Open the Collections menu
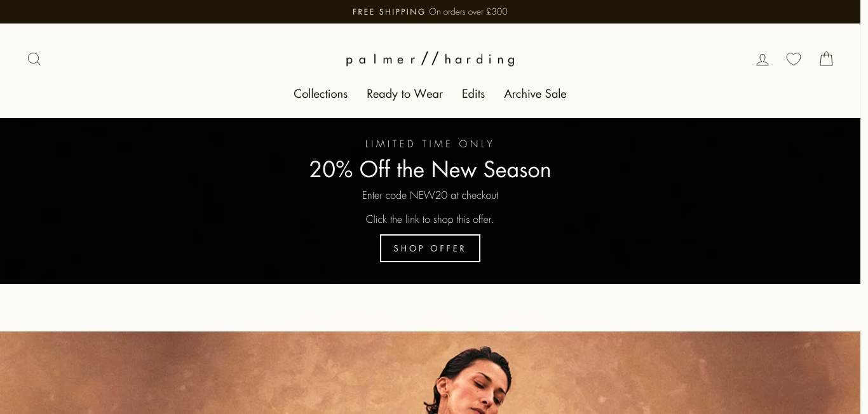 pyautogui.click(x=320, y=94)
